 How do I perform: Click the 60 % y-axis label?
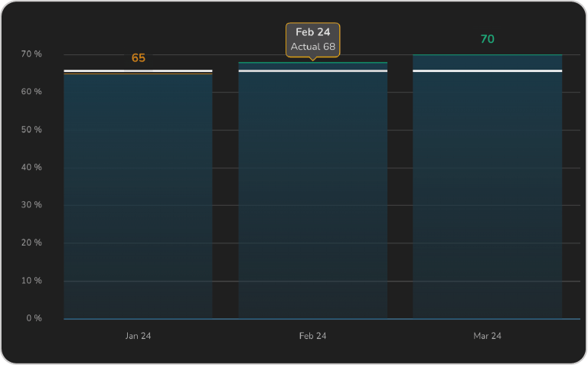31,92
